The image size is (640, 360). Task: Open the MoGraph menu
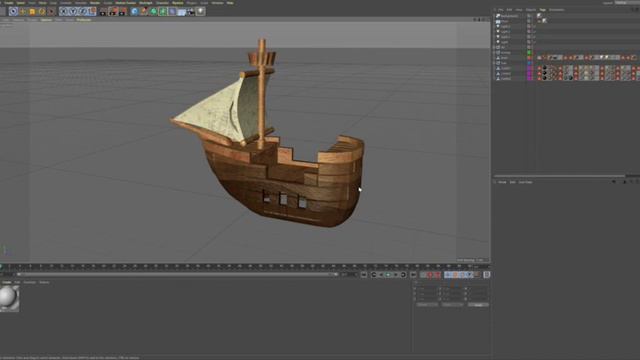[x=145, y=3]
